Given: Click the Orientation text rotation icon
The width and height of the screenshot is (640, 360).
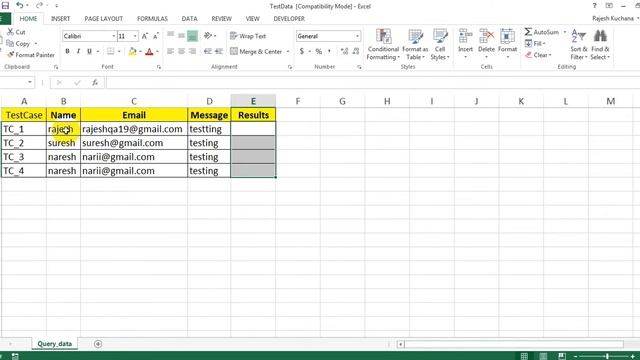Looking at the screenshot, I should (x=209, y=36).
